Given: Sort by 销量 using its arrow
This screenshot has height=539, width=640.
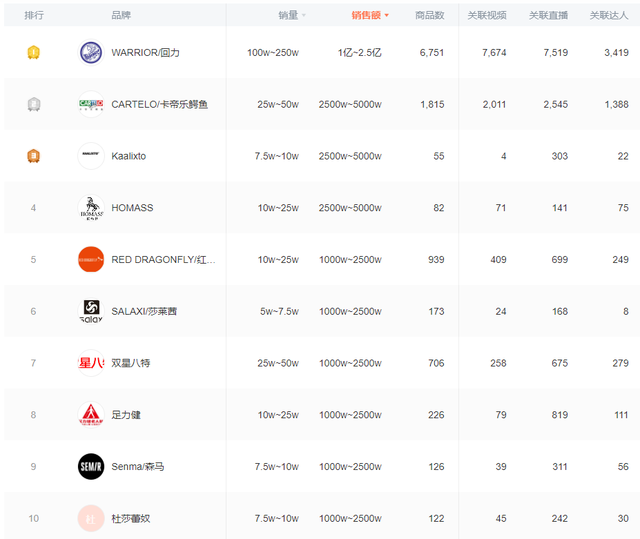Looking at the screenshot, I should coord(304,16).
